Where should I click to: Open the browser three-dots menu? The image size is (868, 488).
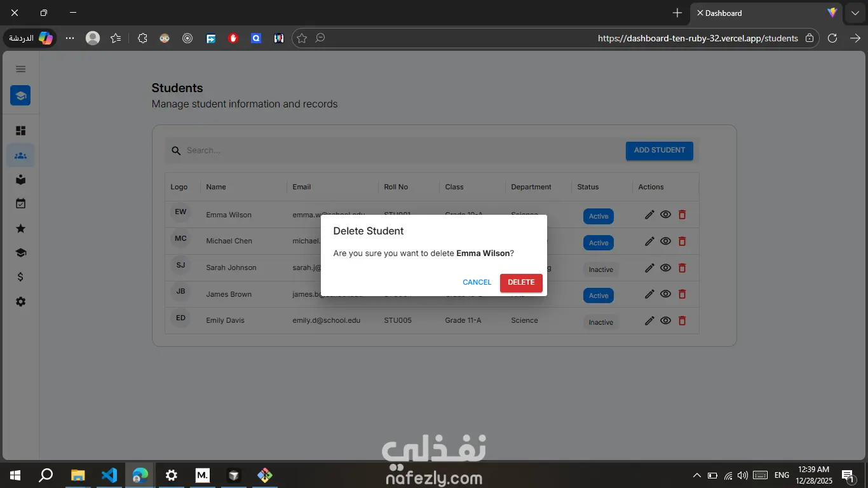pos(70,38)
